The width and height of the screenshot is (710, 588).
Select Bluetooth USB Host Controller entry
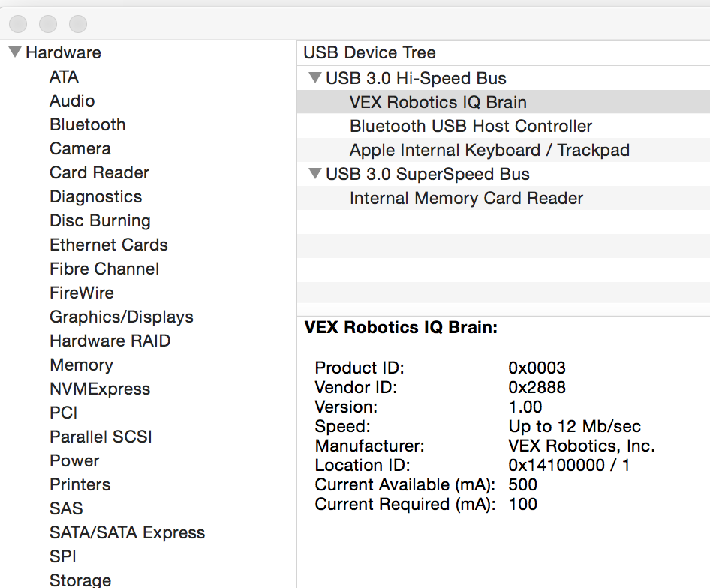503,126
